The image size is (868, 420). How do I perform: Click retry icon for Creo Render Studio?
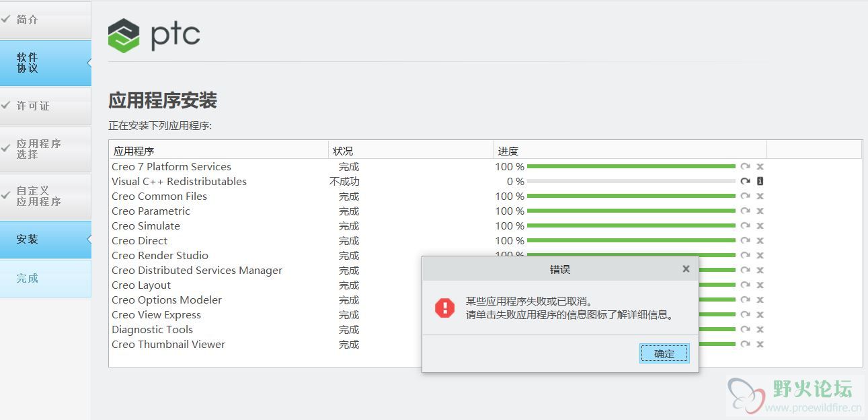745,255
